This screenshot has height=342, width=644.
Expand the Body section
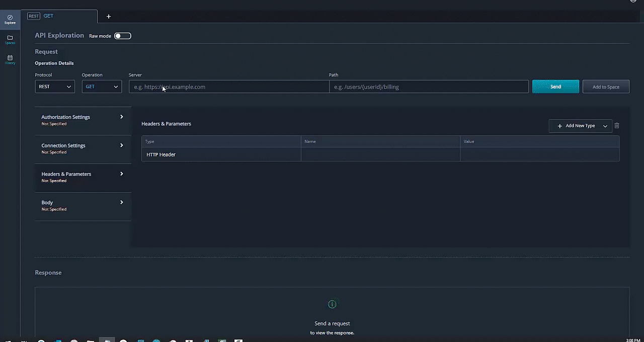[x=83, y=205]
